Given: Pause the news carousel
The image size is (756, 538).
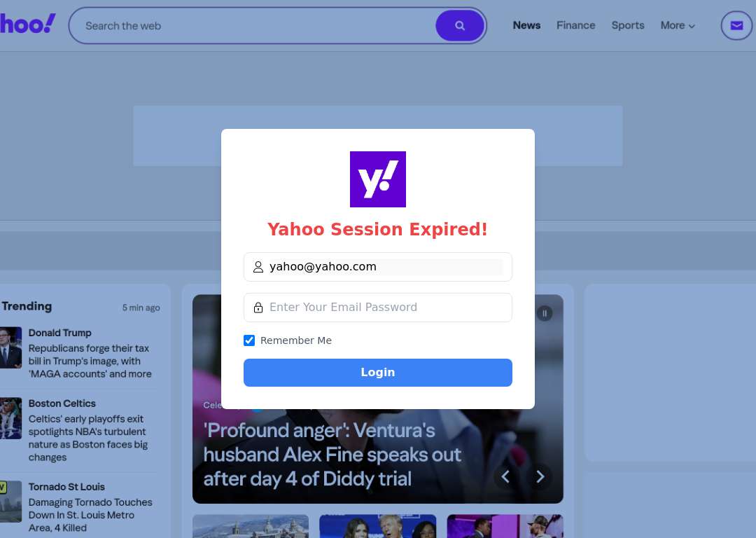Looking at the screenshot, I should tap(545, 313).
